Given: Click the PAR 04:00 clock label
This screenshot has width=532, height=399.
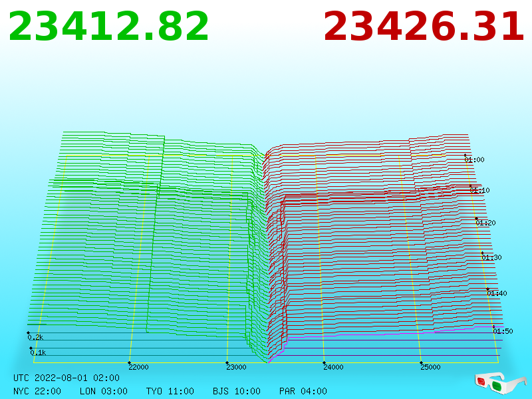Looking at the screenshot, I should [x=303, y=391].
